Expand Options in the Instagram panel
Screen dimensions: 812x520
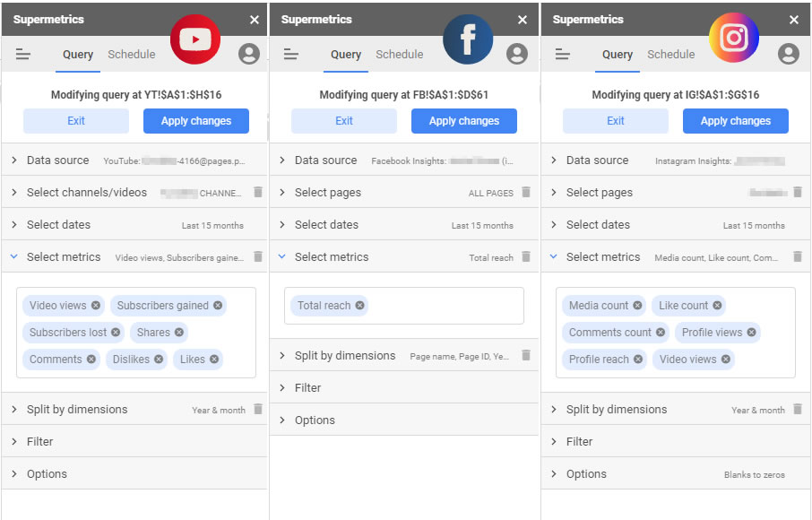[x=676, y=473]
